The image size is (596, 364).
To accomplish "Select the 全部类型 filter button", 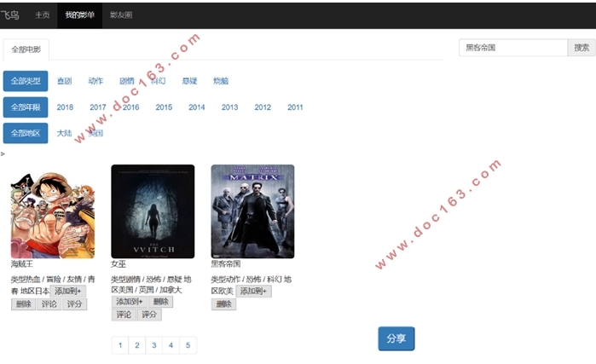I will (26, 81).
